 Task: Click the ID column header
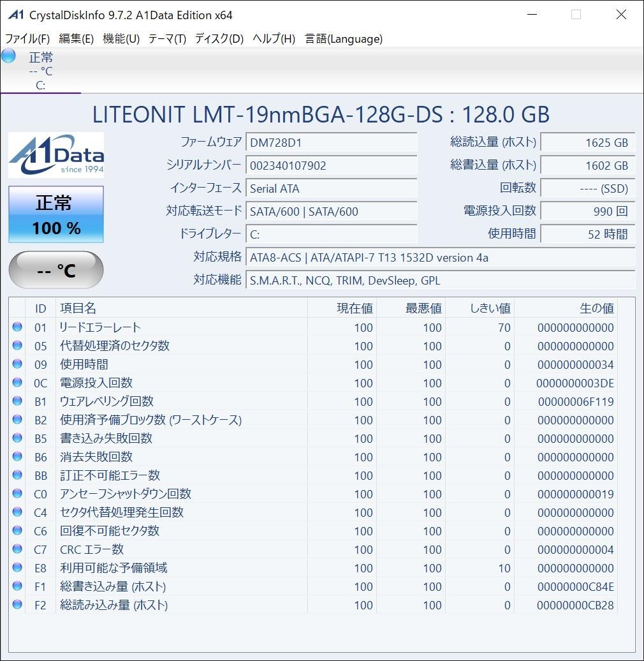[40, 308]
